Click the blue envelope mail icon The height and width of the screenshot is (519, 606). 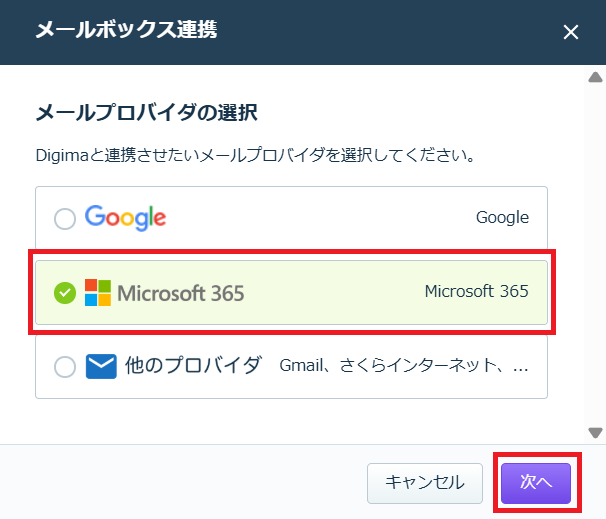101,366
